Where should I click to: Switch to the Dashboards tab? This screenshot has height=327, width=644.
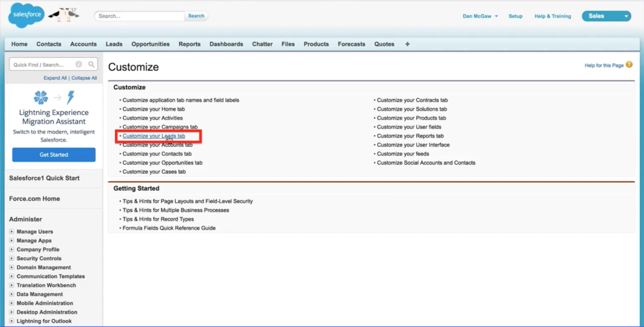[226, 44]
